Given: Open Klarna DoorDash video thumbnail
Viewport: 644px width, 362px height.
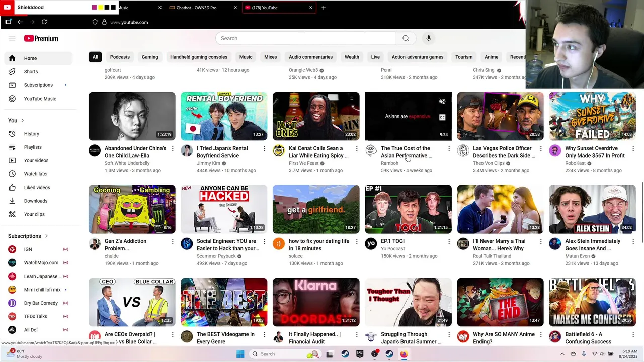Looking at the screenshot, I should coord(316,302).
